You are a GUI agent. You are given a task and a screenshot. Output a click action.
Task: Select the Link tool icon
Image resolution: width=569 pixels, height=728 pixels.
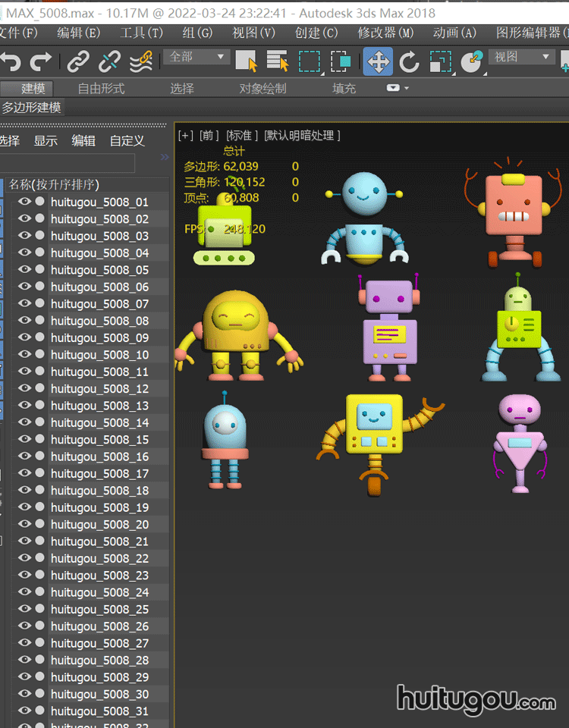(x=78, y=61)
